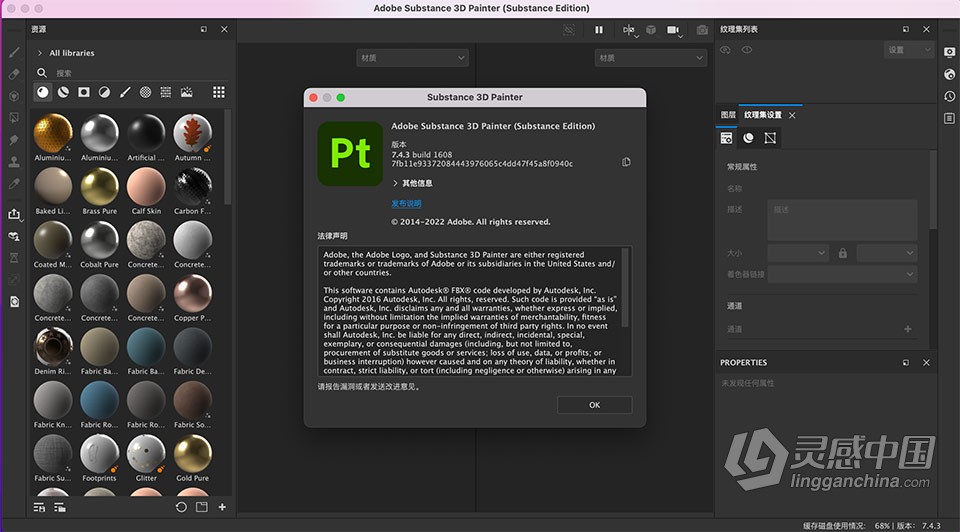Click the folder icon at Assets panel bottom
This screenshot has height=532, width=960.
tap(201, 507)
